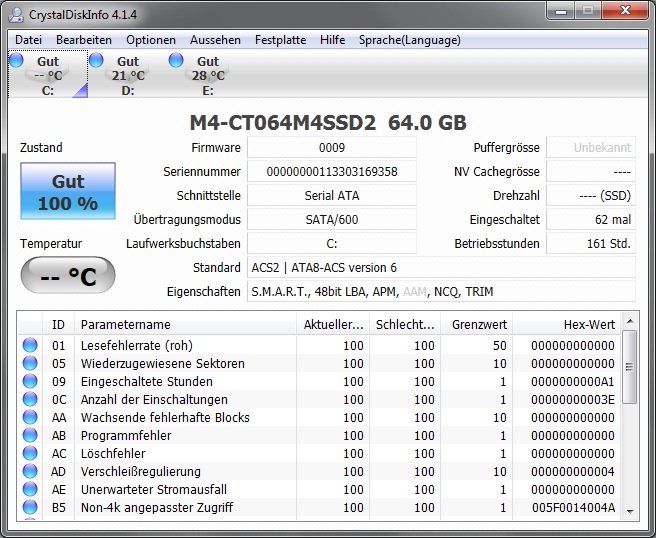This screenshot has width=656, height=538.
Task: Click the Puffergrösse field Unbekannt
Action: [591, 148]
